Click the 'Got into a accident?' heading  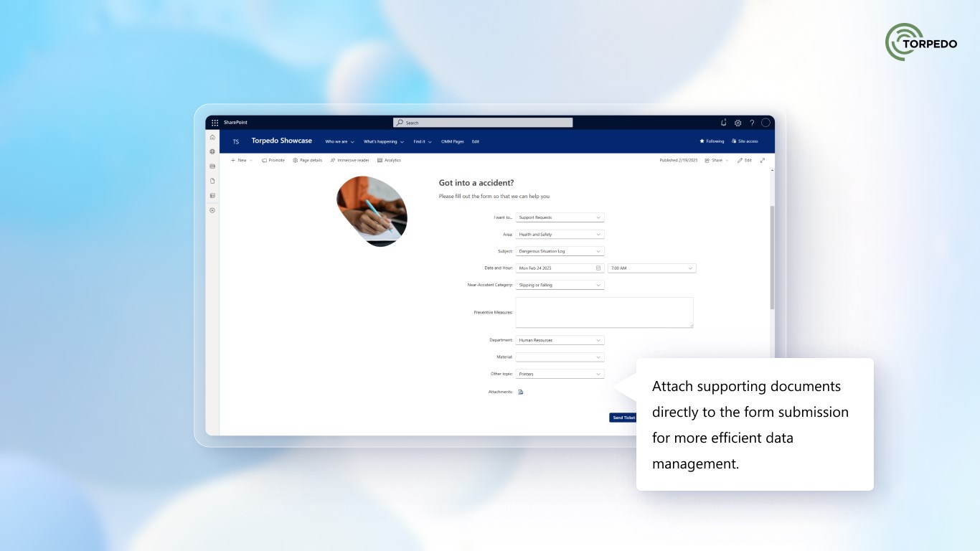click(476, 183)
